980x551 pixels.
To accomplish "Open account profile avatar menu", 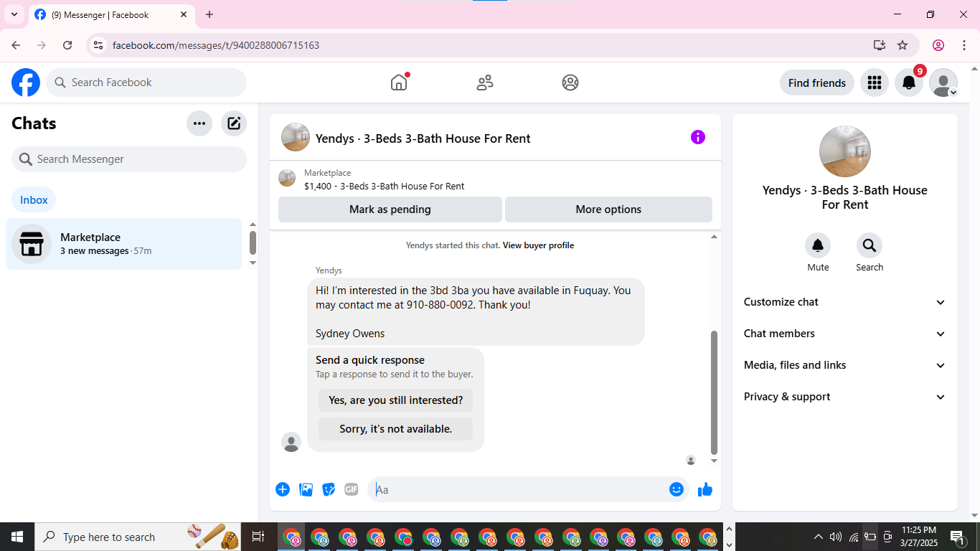I will pyautogui.click(x=943, y=83).
